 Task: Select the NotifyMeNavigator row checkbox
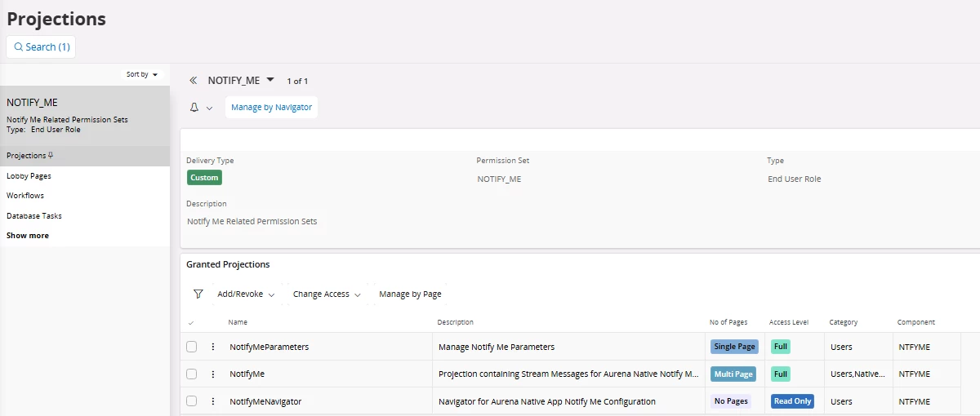click(x=192, y=401)
